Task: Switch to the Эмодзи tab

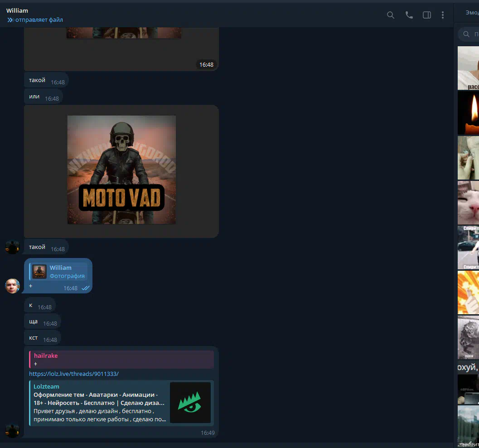Action: tap(472, 13)
